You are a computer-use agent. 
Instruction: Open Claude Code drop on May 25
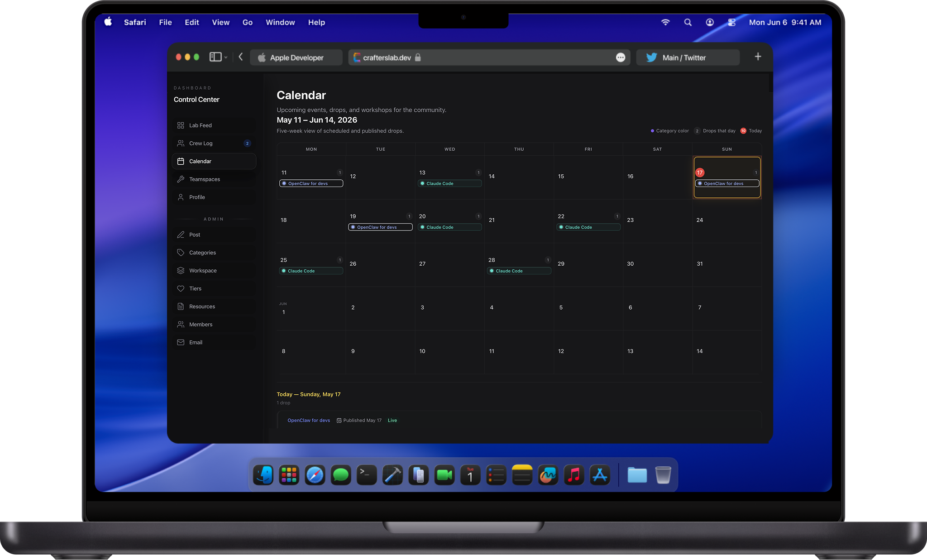tap(311, 271)
